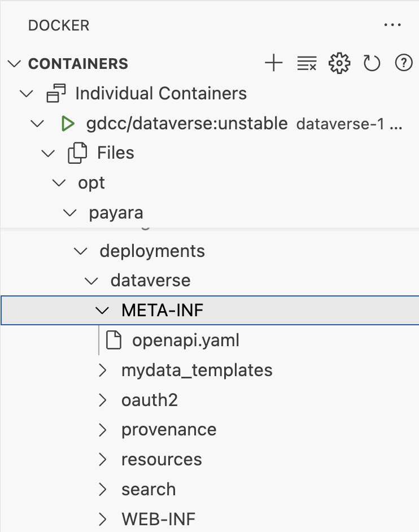This screenshot has width=419, height=532.
Task: Click the plus icon in Containers header
Action: coord(273,63)
